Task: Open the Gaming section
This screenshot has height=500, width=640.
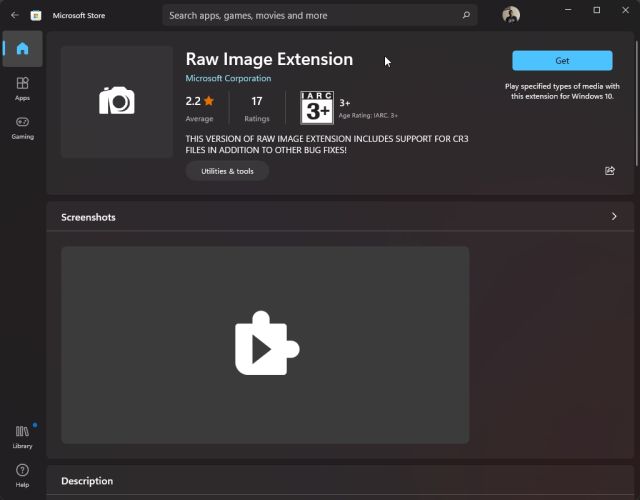Action: [22, 128]
